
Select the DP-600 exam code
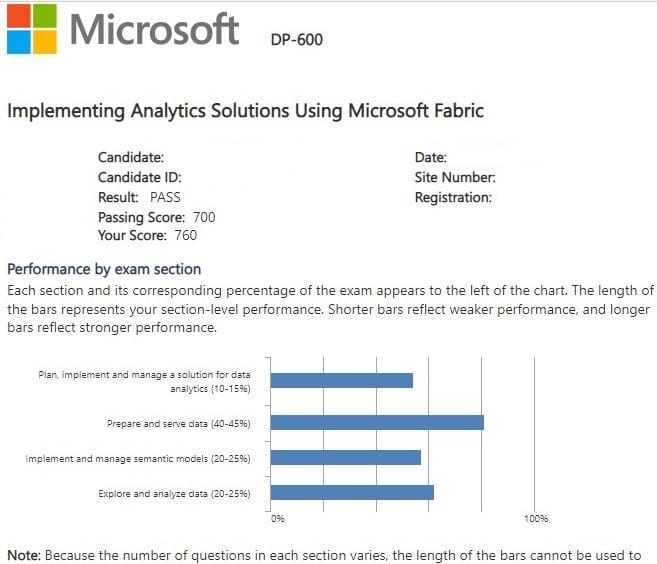click(x=297, y=40)
